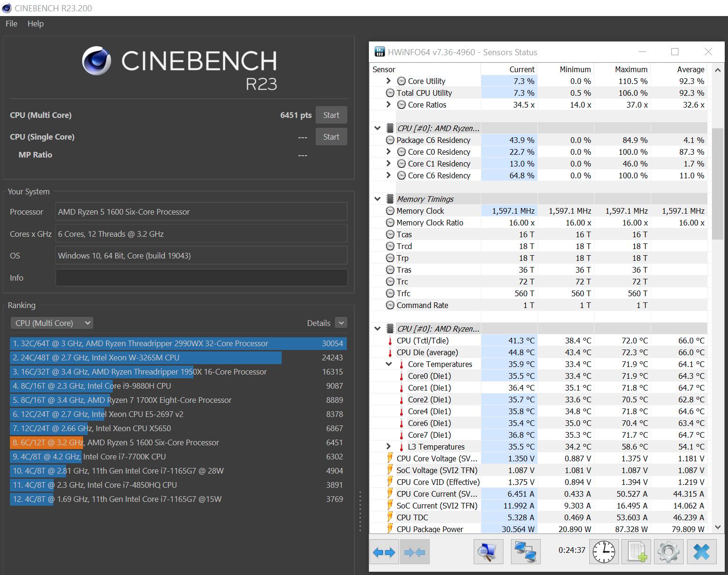Screen dimensions: 728x575
Task: Click the Total CPU Utility clock icon
Action: click(x=390, y=93)
